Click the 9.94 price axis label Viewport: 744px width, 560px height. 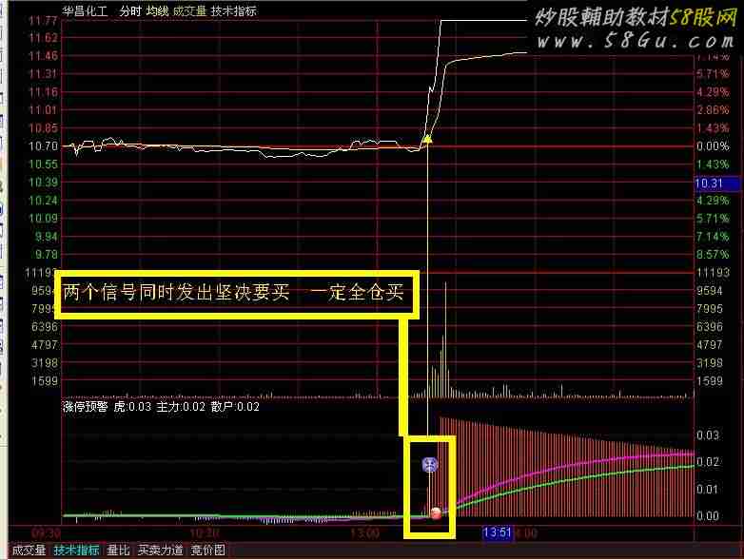click(46, 237)
